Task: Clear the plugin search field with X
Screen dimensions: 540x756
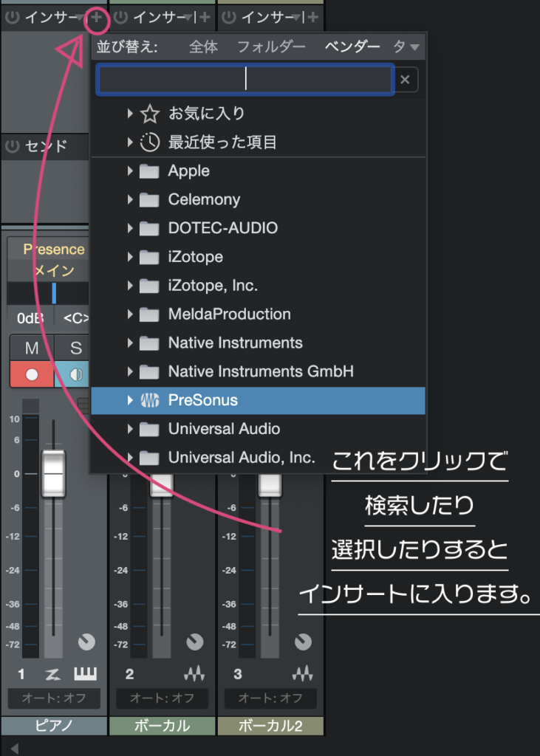Action: (x=405, y=80)
